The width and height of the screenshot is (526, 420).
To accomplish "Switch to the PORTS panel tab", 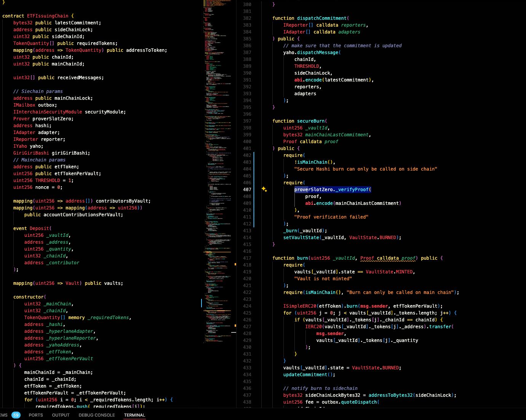I will [x=36, y=415].
